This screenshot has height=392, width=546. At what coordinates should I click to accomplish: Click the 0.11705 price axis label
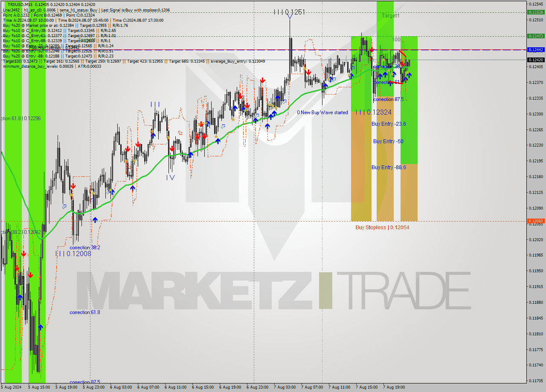(x=535, y=381)
